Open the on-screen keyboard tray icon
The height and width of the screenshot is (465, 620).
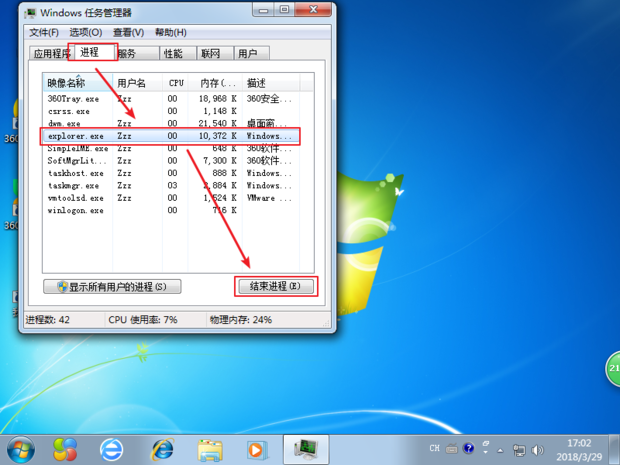452,448
